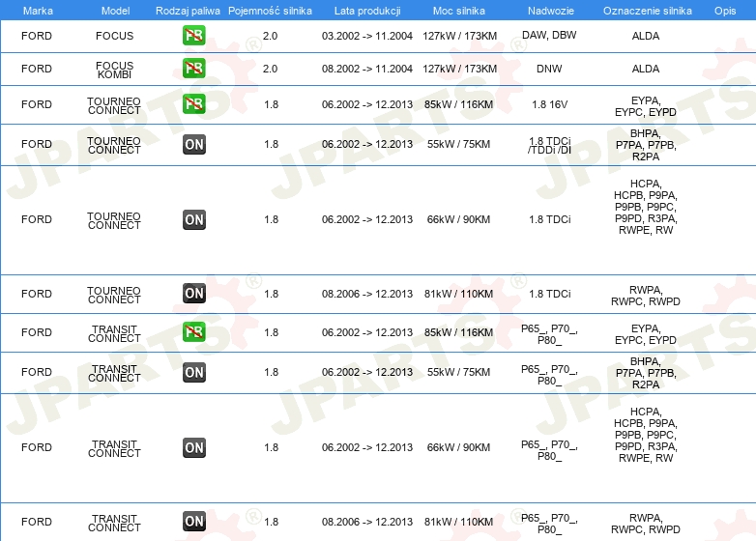Click HCPA engine codes in Tourneo Connect row

(646, 207)
